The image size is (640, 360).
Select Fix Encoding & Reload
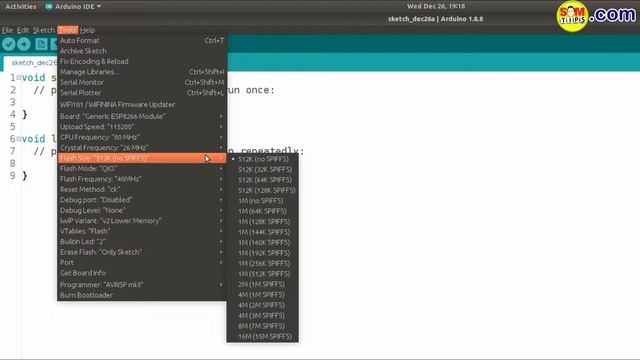[142, 62]
